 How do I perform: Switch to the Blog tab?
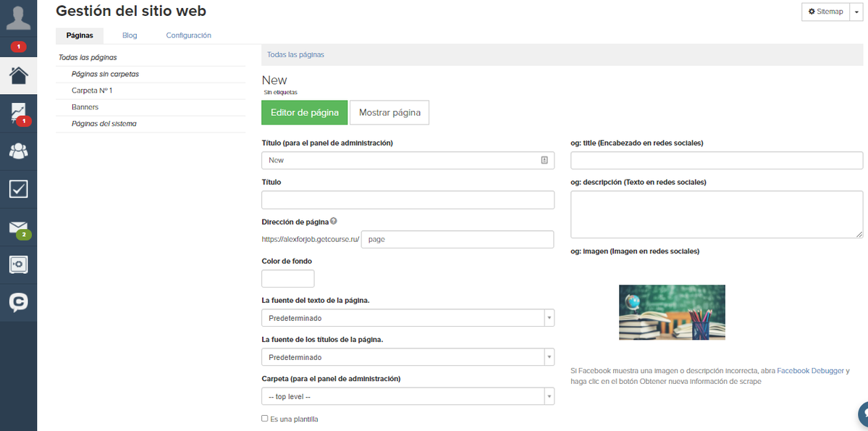(130, 35)
